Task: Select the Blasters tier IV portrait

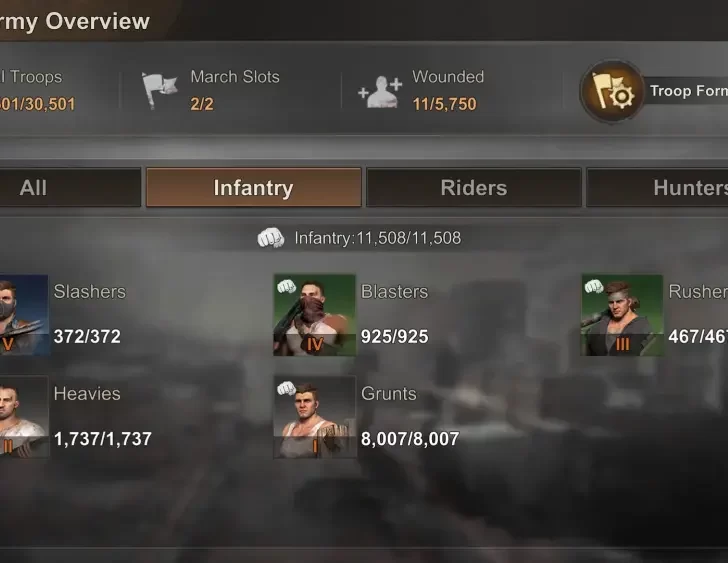Action: [x=315, y=315]
